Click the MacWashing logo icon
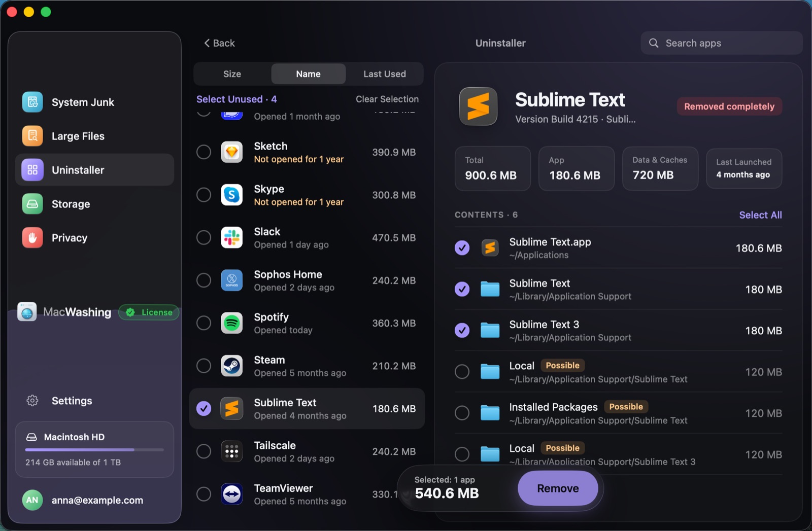The width and height of the screenshot is (812, 531). click(27, 312)
